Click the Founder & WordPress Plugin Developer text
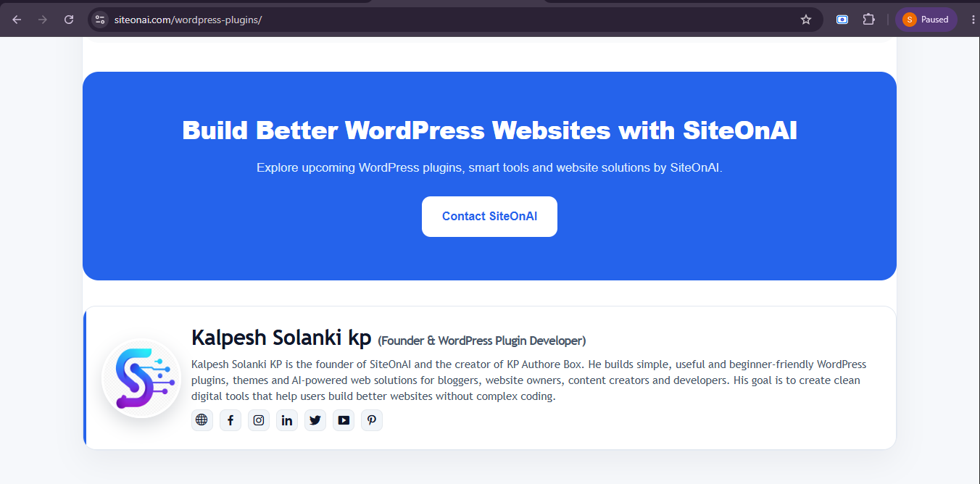Image resolution: width=980 pixels, height=484 pixels. (482, 341)
